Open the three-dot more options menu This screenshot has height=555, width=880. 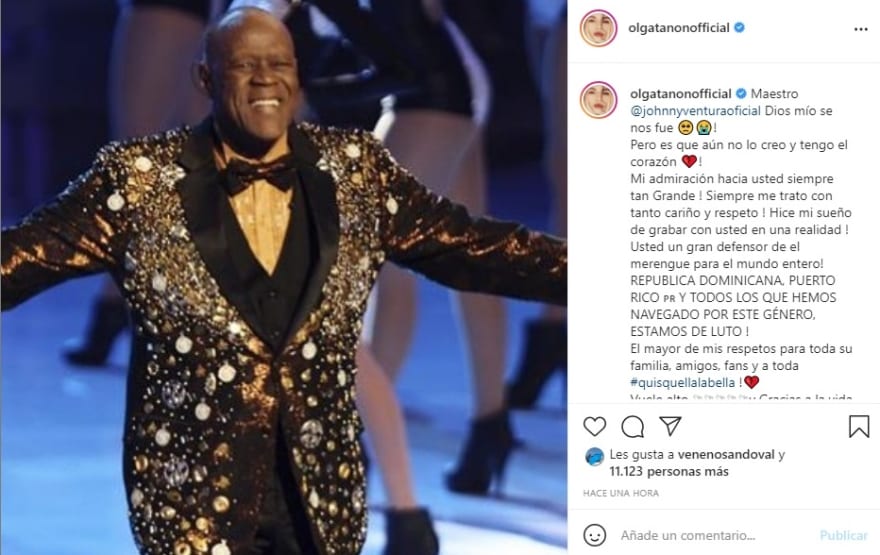(x=860, y=29)
